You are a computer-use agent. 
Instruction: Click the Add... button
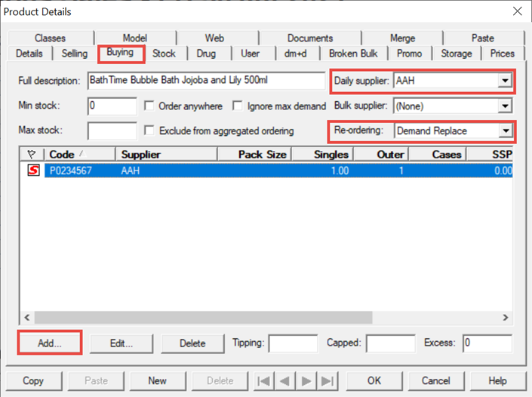point(50,343)
